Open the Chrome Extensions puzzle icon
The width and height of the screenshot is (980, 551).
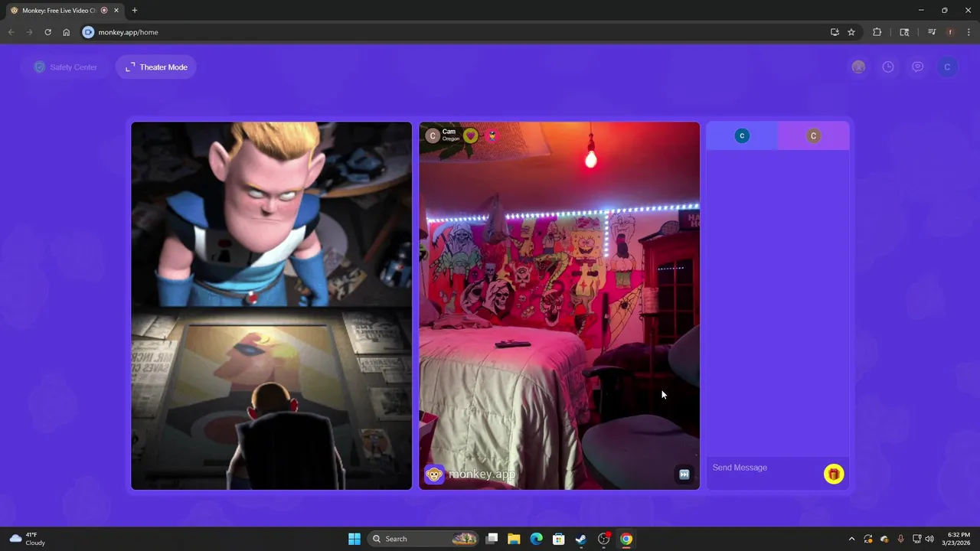(877, 32)
